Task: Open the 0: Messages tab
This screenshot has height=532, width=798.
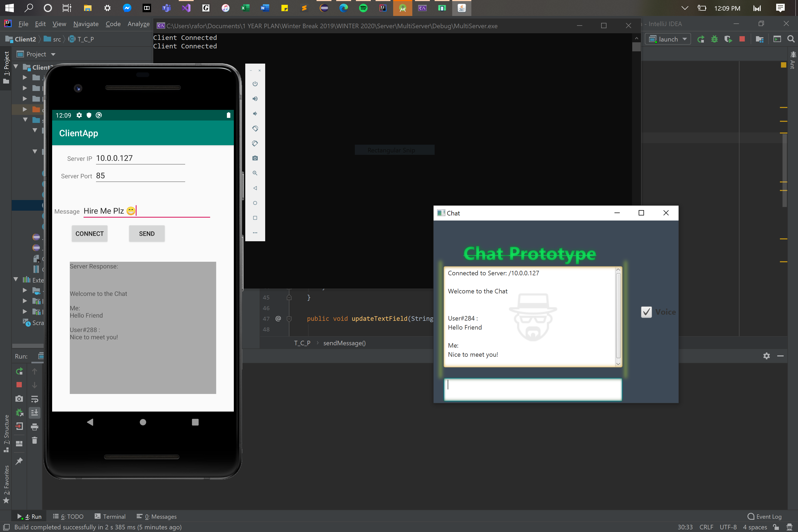Action: click(x=156, y=516)
